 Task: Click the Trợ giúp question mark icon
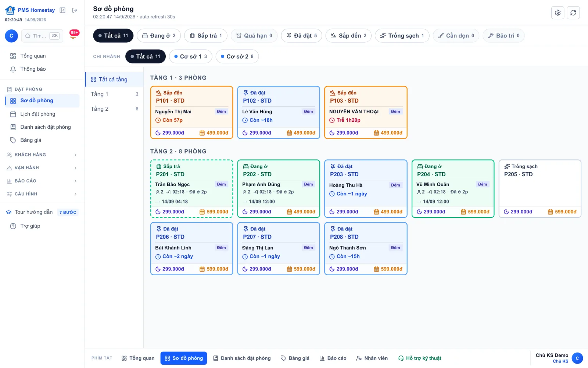click(13, 226)
